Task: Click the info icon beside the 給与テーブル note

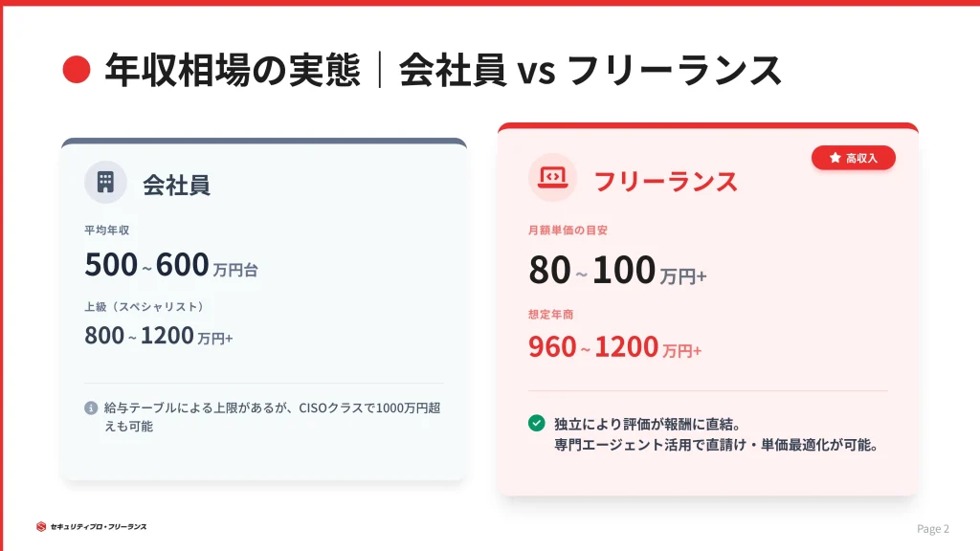Action: click(x=91, y=408)
